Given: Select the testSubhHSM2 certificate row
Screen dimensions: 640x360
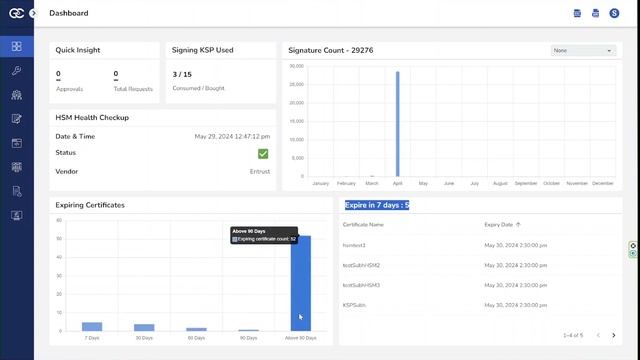Looking at the screenshot, I should 480,265.
